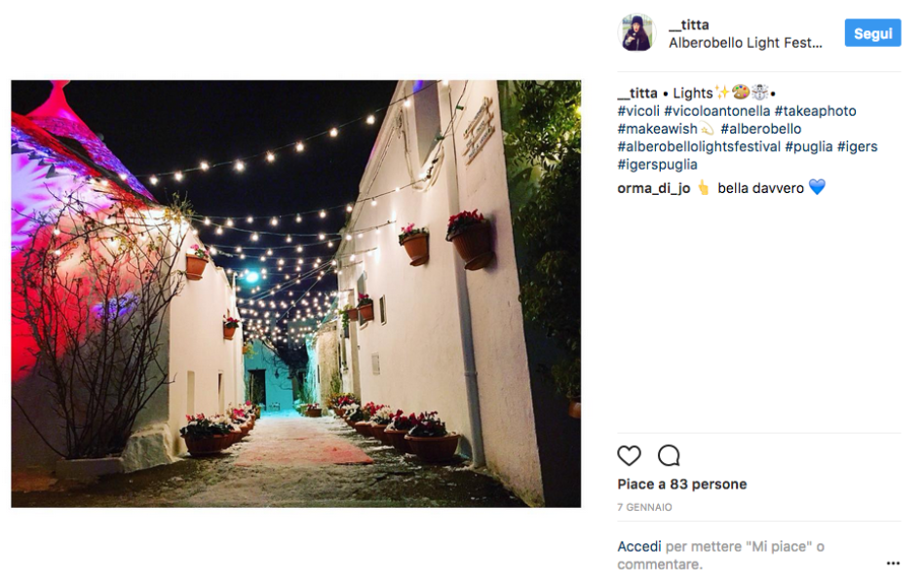Open the #vicoli hashtag

(x=638, y=111)
